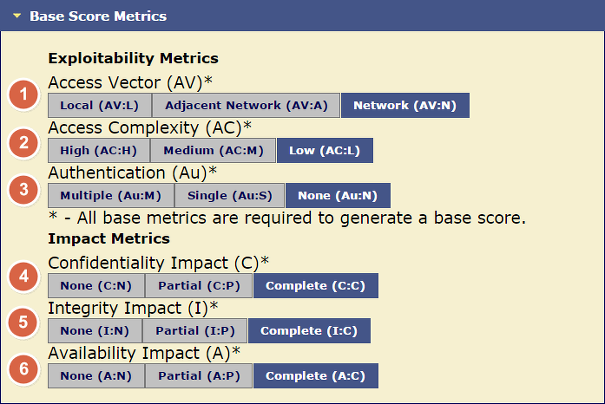Image resolution: width=605 pixels, height=404 pixels.
Task: Select Single (Au:S) authentication
Action: (x=230, y=196)
